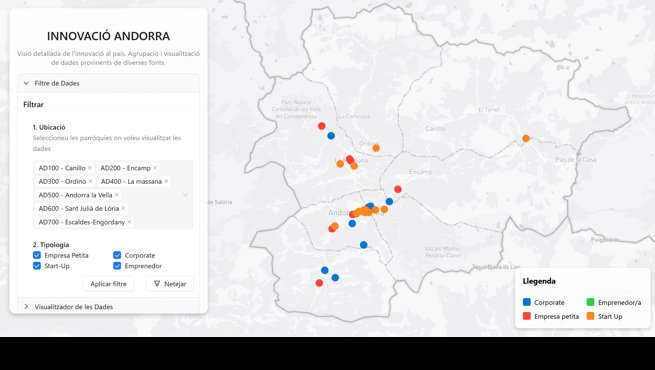The image size is (655, 370).
Task: Collapse the Filtre de Dades section
Action: click(x=109, y=83)
